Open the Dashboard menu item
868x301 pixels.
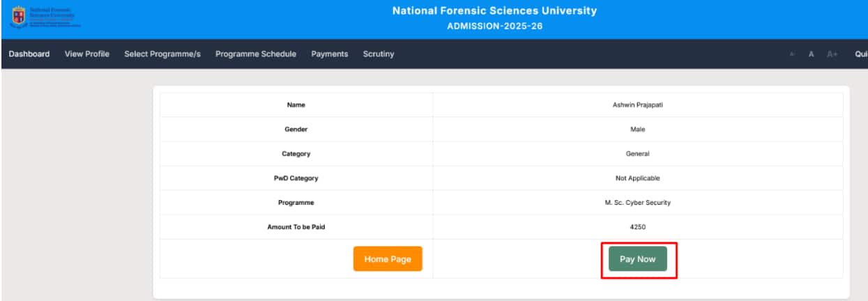[29, 54]
